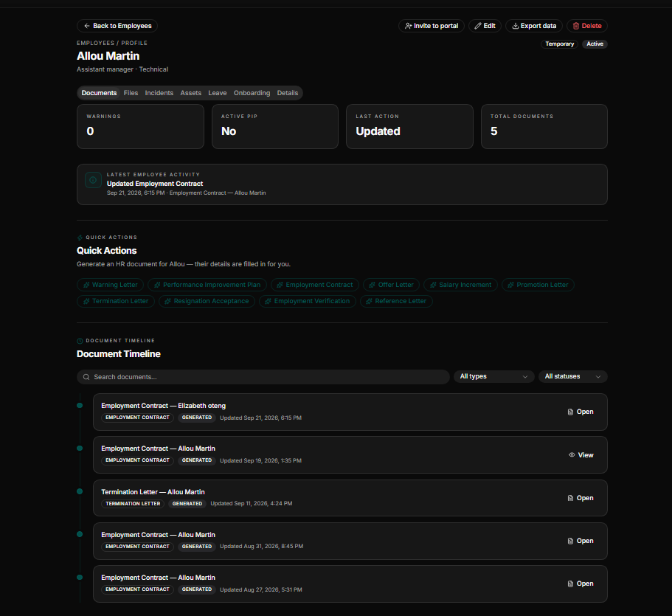Generate an Employment Verification letter
Image resolution: width=672 pixels, height=616 pixels.
click(308, 301)
